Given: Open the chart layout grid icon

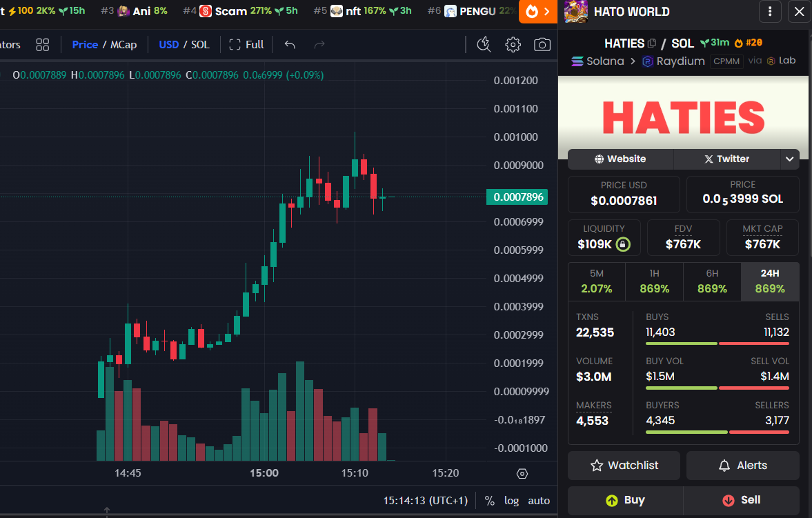Looking at the screenshot, I should coord(43,45).
